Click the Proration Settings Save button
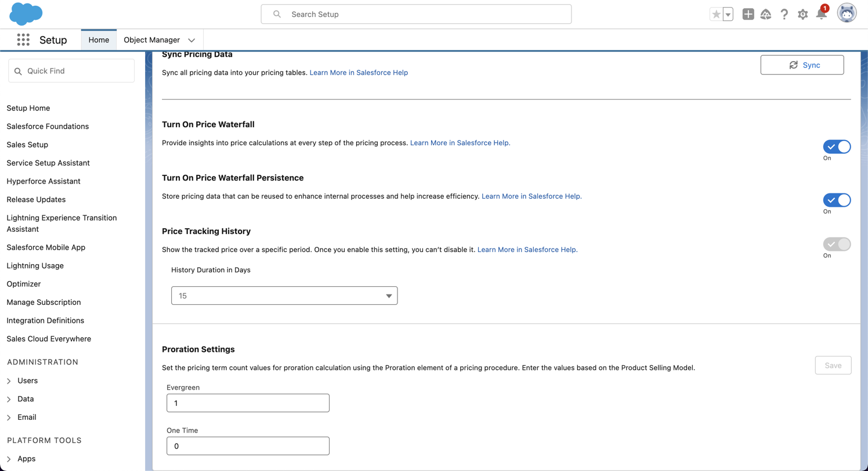This screenshot has width=868, height=471. pos(833,365)
